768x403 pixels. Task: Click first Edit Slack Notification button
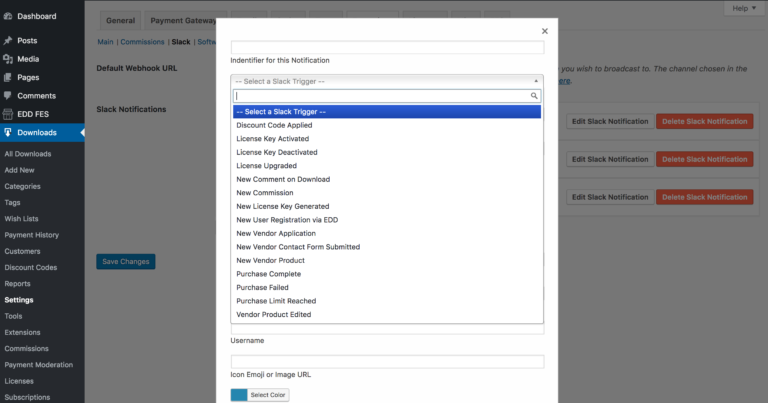[x=610, y=121]
